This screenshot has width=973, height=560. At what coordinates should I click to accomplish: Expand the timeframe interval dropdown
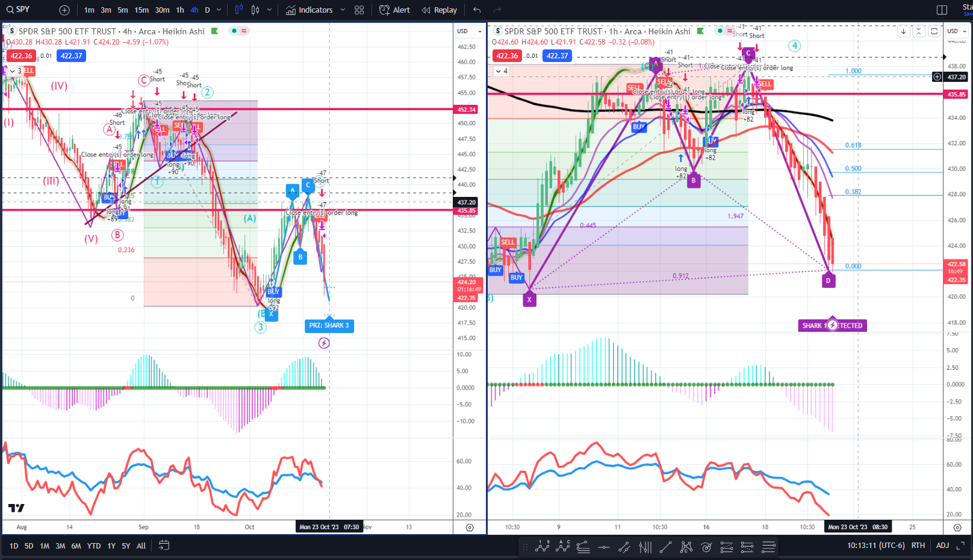tap(219, 10)
